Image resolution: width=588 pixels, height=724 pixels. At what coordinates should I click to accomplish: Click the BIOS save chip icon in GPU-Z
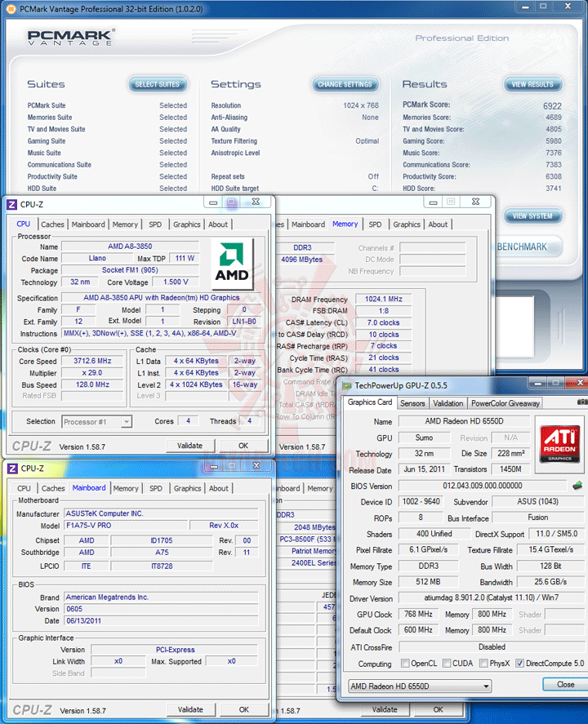[577, 486]
